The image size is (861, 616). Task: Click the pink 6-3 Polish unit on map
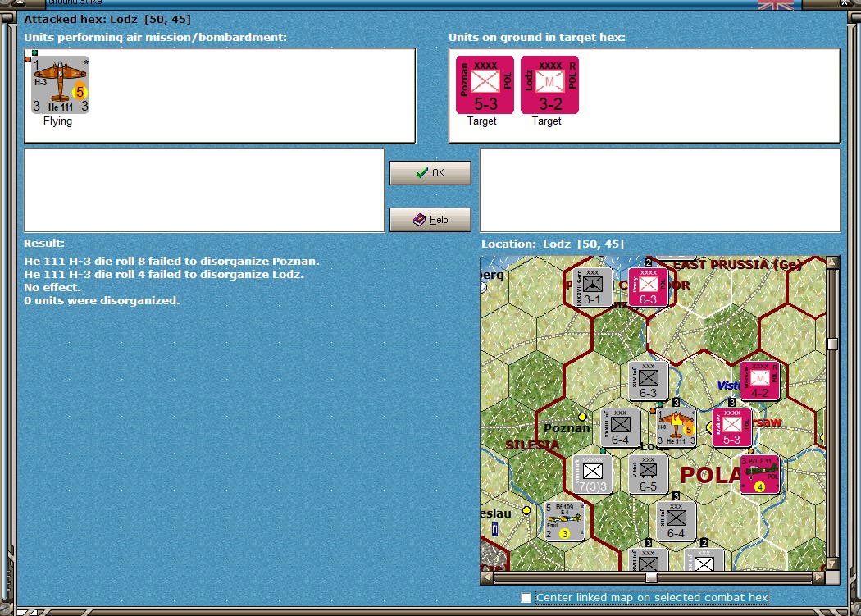point(648,287)
